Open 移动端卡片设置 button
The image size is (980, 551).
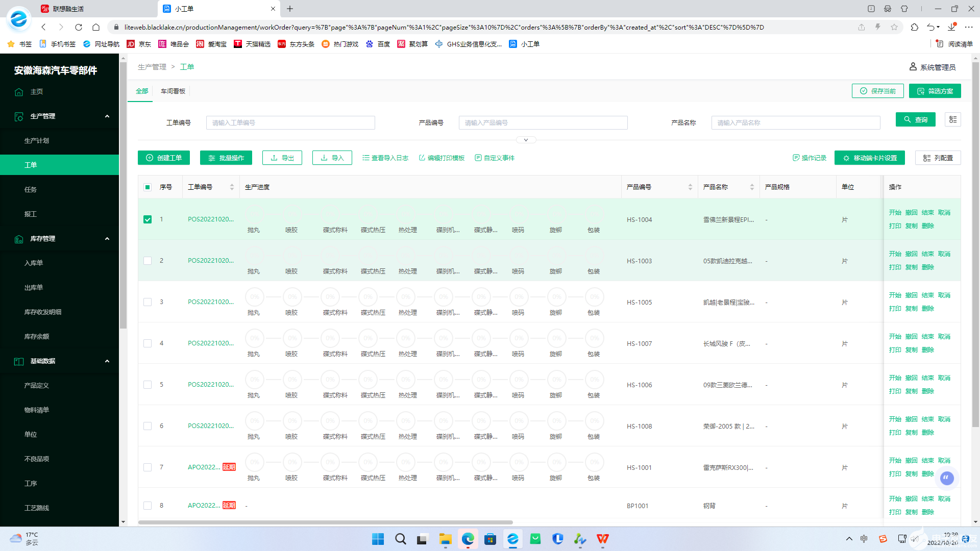click(870, 158)
